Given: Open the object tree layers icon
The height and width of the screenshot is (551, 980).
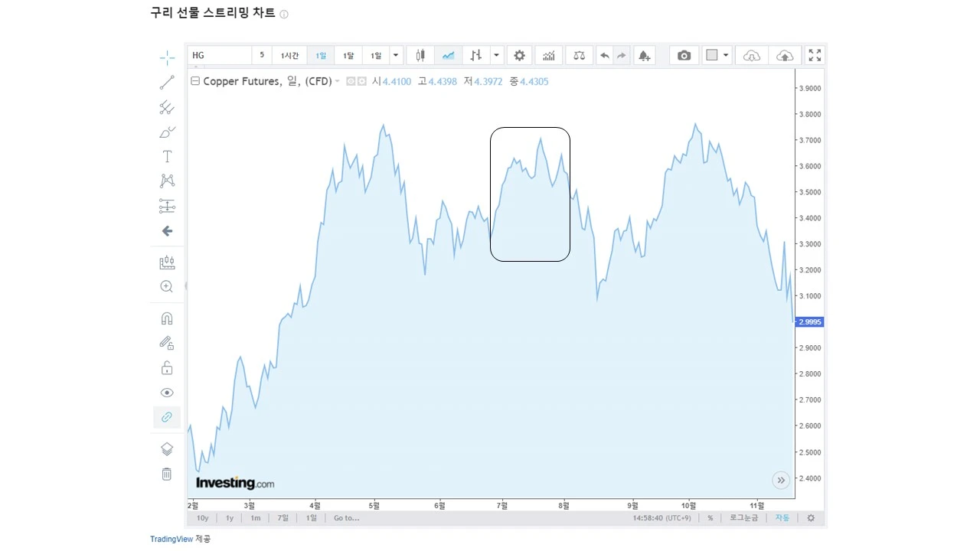Looking at the screenshot, I should pos(167,449).
